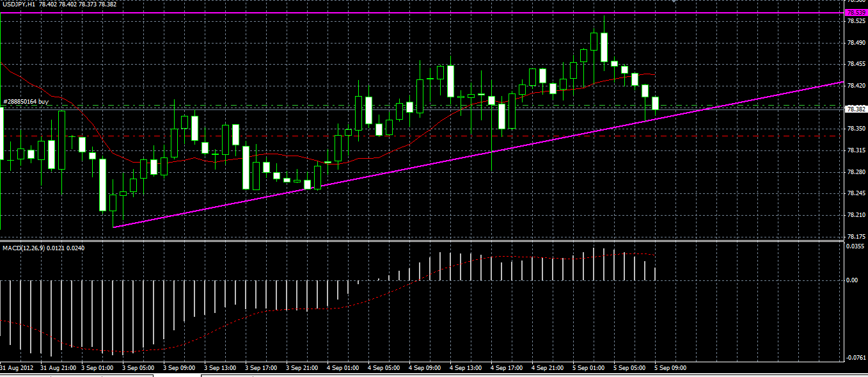The width and height of the screenshot is (868, 377).
Task: Select the chart shift triangle marker at top
Action: [673, 1]
